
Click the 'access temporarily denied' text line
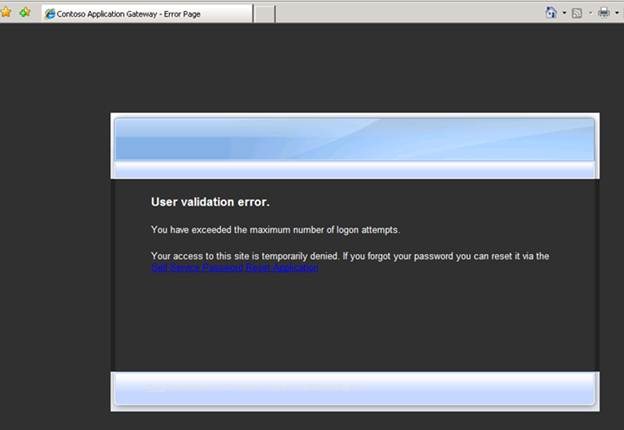click(x=350, y=256)
